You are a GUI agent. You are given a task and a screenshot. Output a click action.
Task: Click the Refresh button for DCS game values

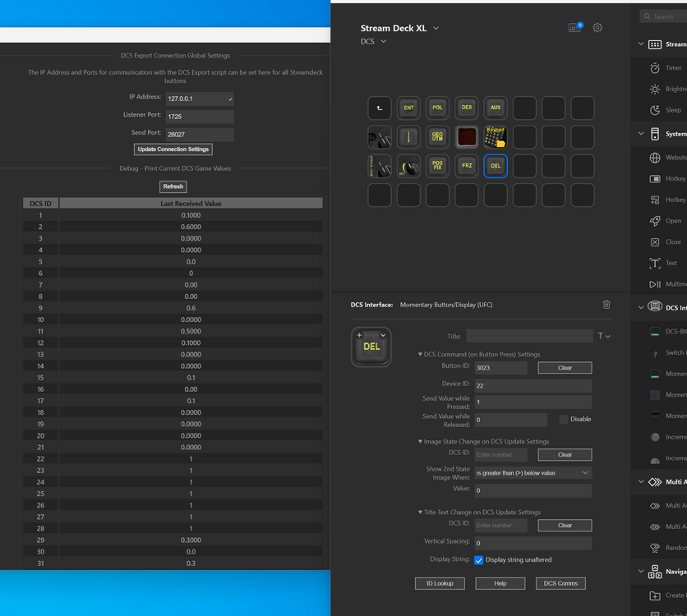(x=173, y=186)
